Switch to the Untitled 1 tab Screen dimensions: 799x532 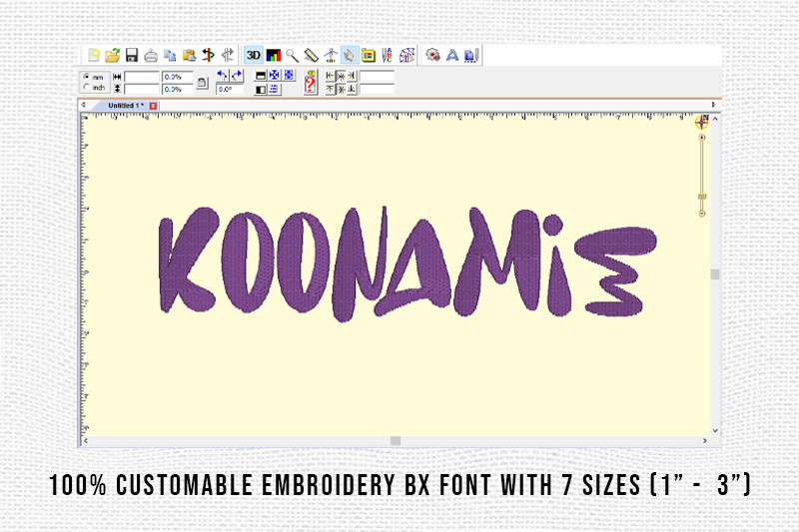click(126, 106)
